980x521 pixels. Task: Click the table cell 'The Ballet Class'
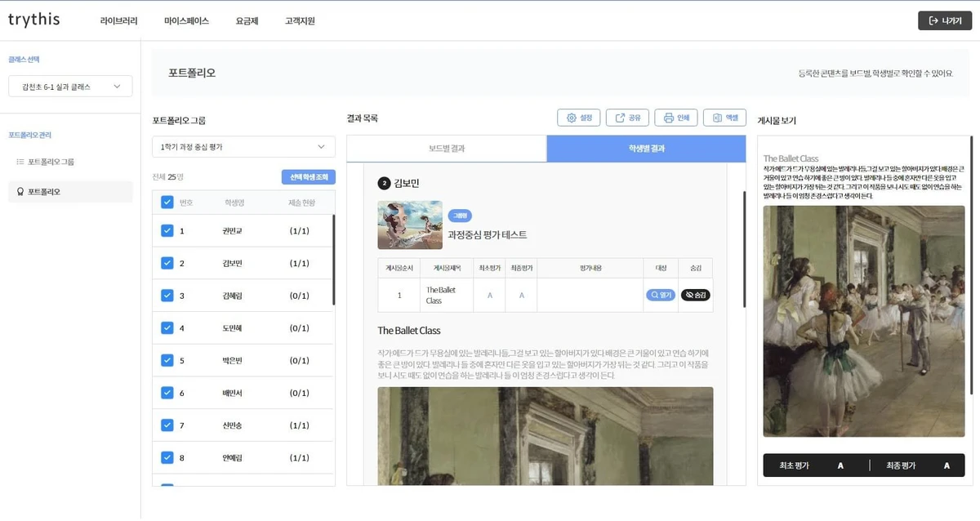coord(448,295)
